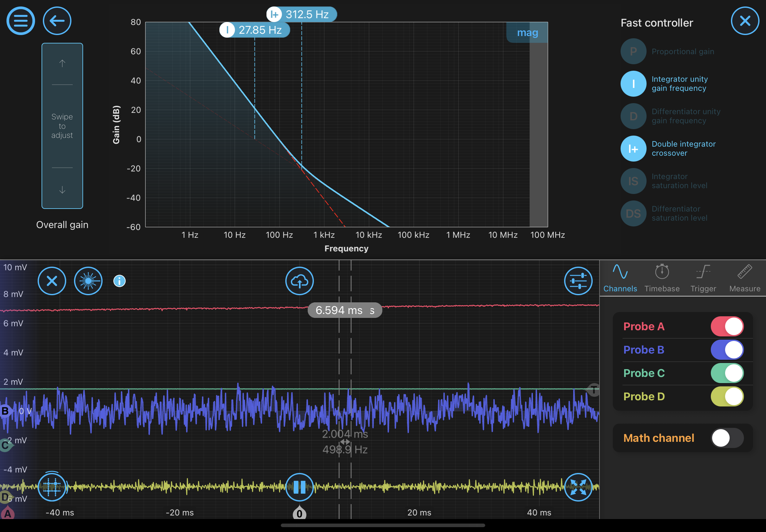This screenshot has width=766, height=532.
Task: Switch to the Trigger tab
Action: [x=703, y=278]
